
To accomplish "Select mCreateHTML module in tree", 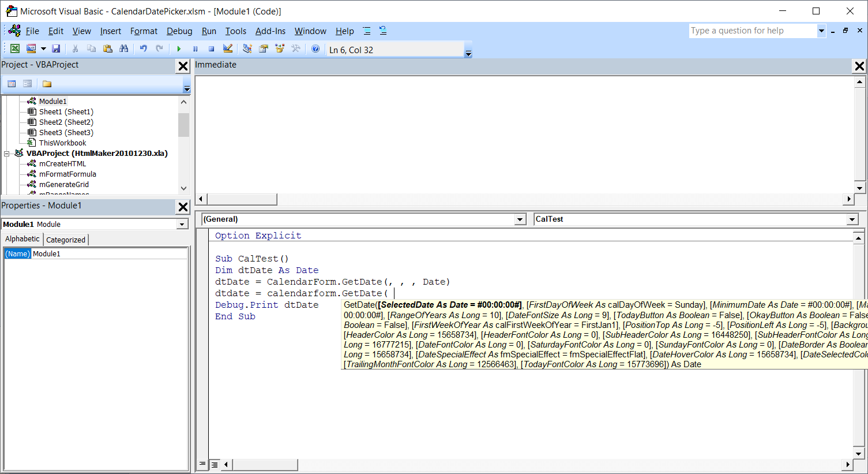I will click(62, 163).
